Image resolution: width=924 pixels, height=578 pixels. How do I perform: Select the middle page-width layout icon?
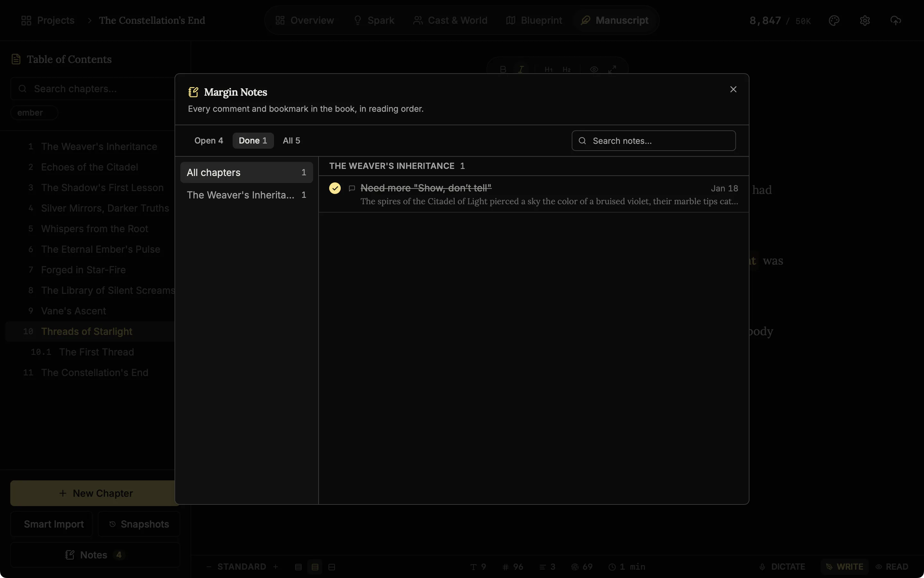coord(315,567)
